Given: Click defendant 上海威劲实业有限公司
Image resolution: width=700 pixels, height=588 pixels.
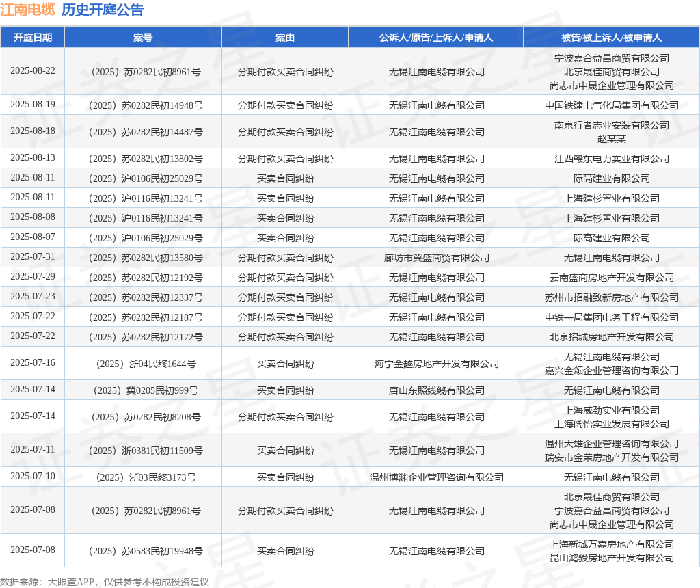Looking at the screenshot, I should [x=612, y=411].
